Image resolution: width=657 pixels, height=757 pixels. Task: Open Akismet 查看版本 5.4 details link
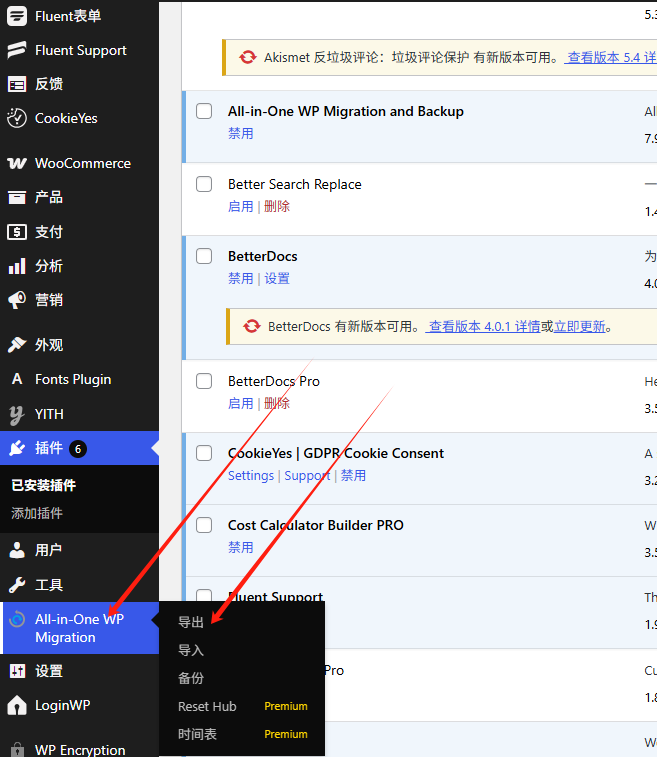tap(611, 57)
